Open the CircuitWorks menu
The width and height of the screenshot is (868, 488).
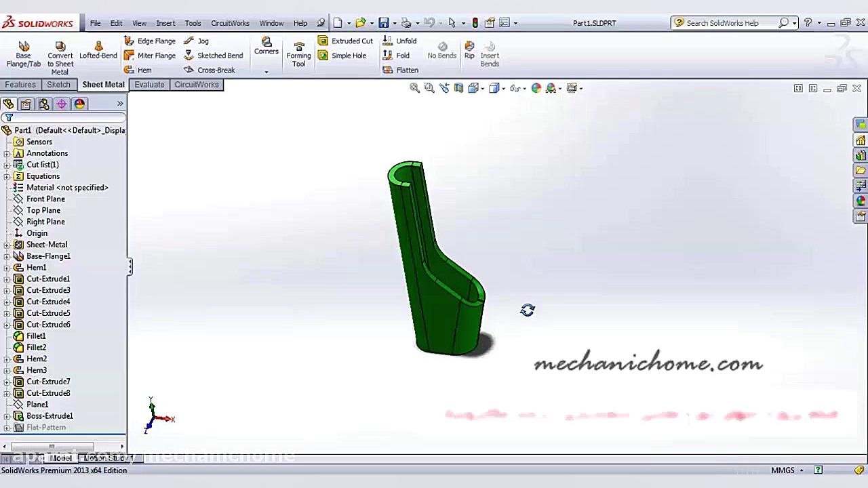point(230,23)
